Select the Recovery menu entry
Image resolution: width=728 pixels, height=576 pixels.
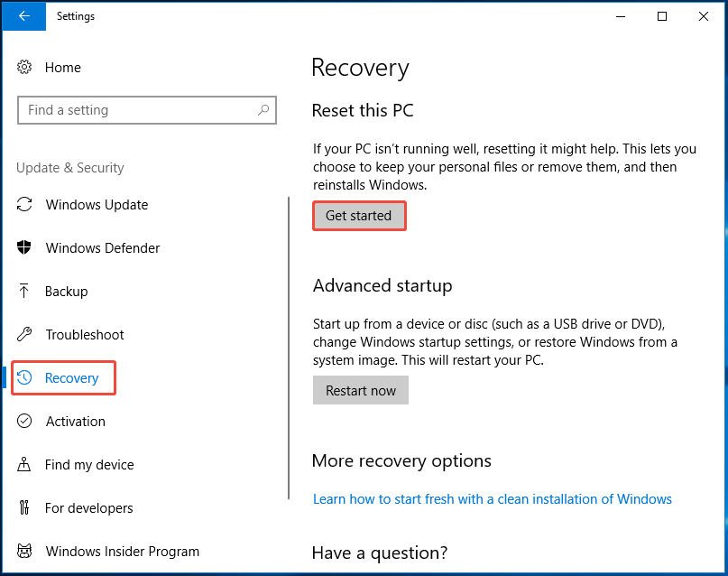coord(72,378)
